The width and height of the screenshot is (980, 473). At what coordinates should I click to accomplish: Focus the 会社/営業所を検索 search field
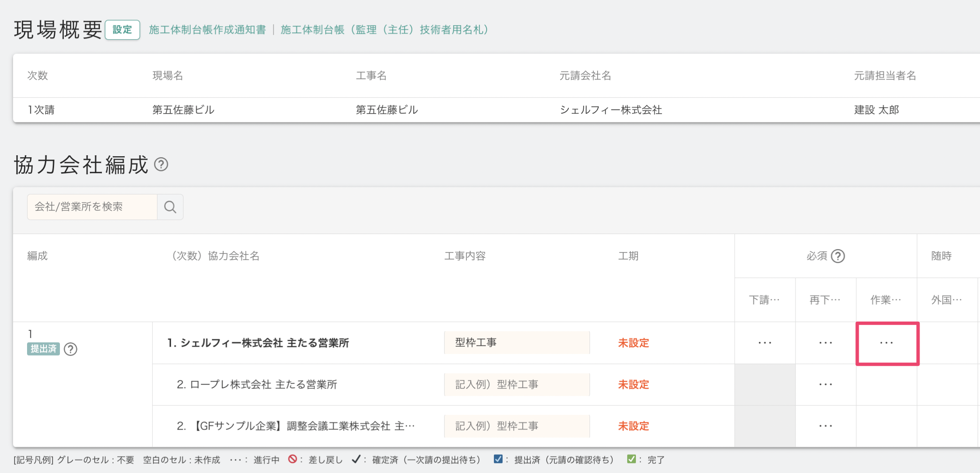coord(92,207)
